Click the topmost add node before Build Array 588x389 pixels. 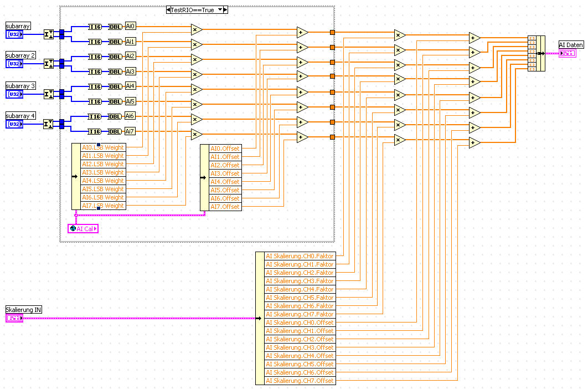474,38
